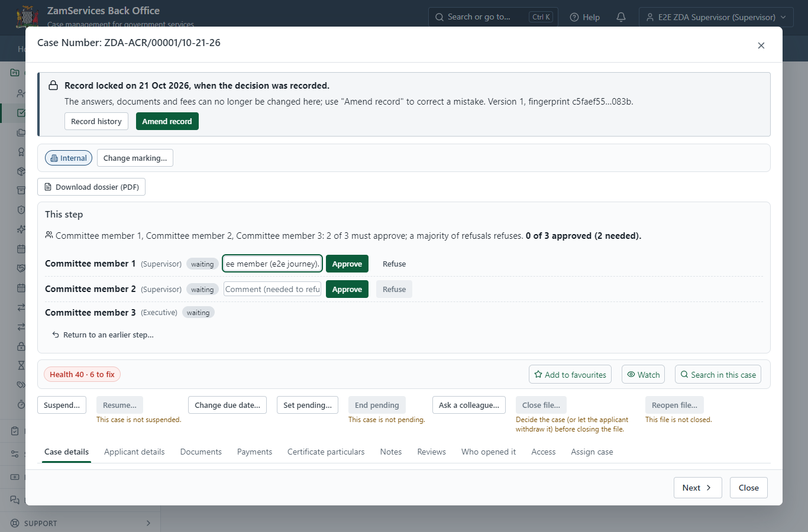Open the Change due date dialog
The height and width of the screenshot is (532, 808).
click(228, 405)
